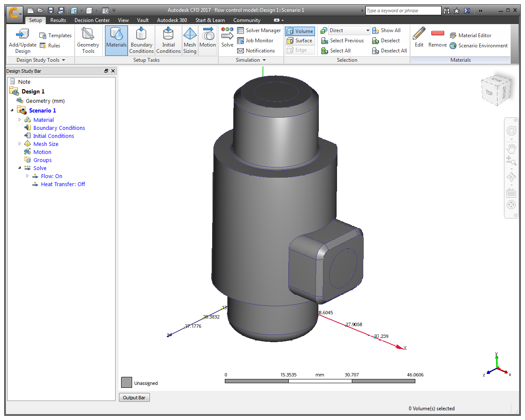
Task: Open Notifications
Action: point(256,51)
